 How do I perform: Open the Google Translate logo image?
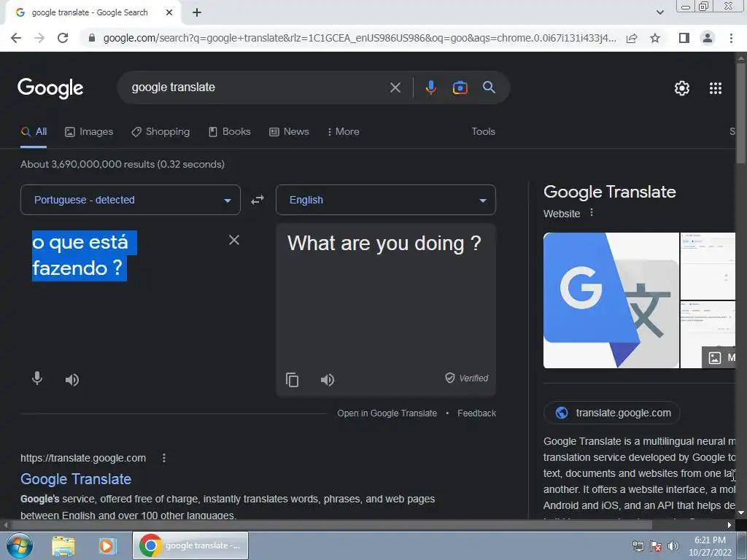point(611,300)
